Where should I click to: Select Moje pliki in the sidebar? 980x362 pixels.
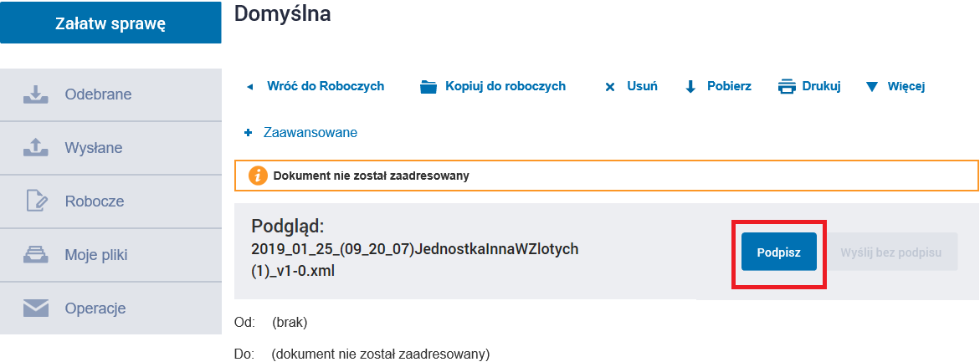(x=98, y=255)
